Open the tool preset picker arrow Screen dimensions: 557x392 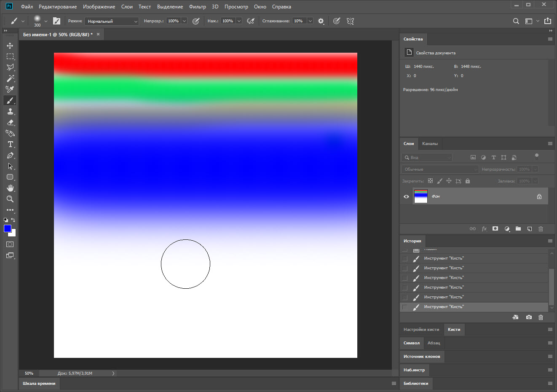[23, 21]
